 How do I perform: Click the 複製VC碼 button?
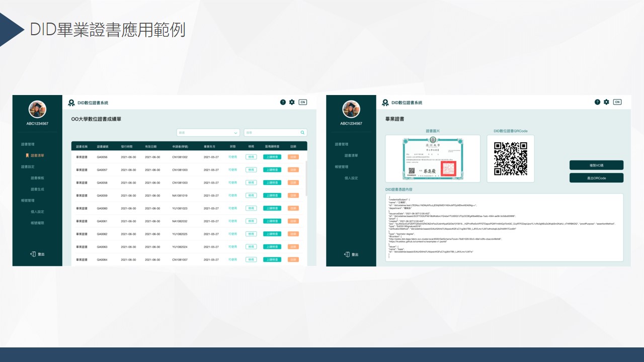click(596, 165)
